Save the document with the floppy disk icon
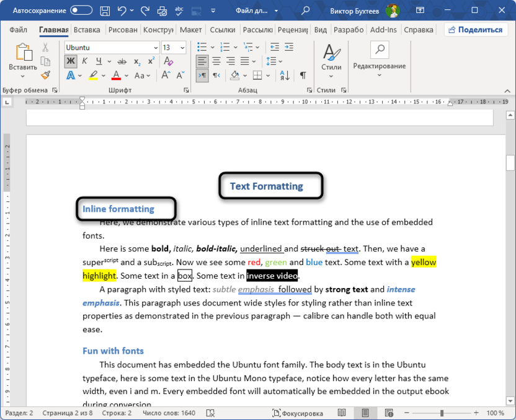The image size is (516, 420). point(105,11)
